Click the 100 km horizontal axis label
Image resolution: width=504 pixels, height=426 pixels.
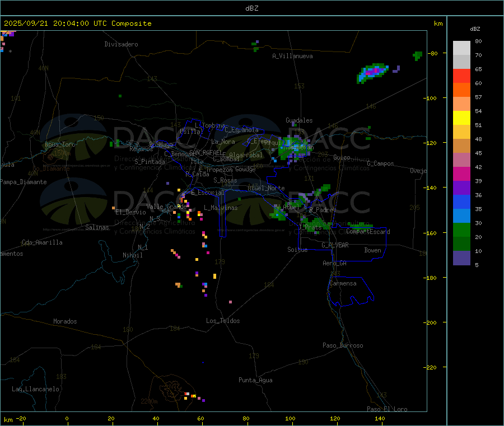[290, 418]
